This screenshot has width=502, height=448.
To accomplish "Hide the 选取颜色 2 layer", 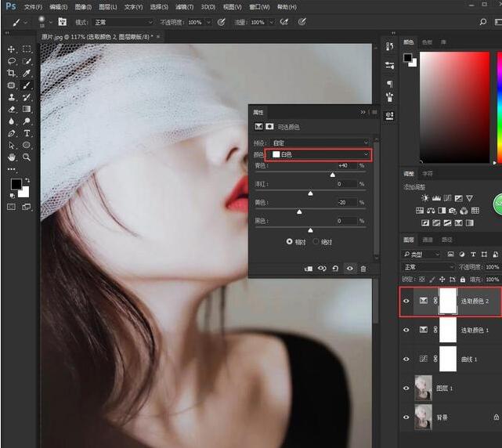I will coord(406,301).
